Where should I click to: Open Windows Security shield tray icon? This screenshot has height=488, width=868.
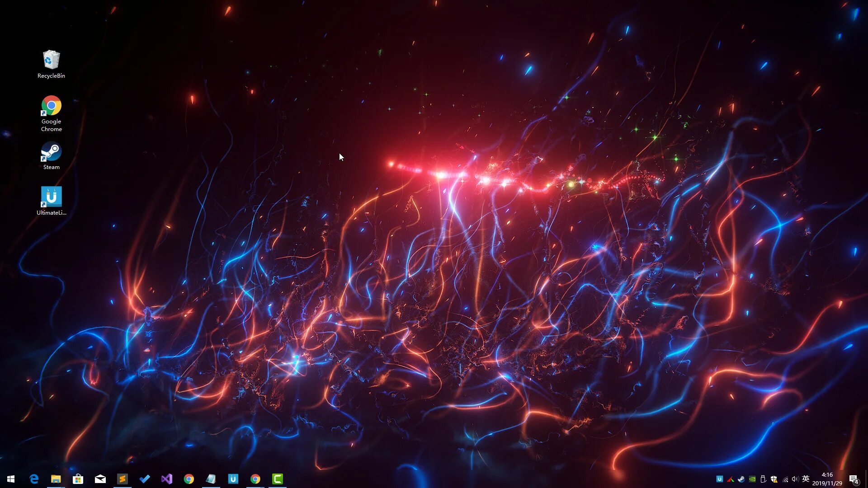(x=774, y=479)
